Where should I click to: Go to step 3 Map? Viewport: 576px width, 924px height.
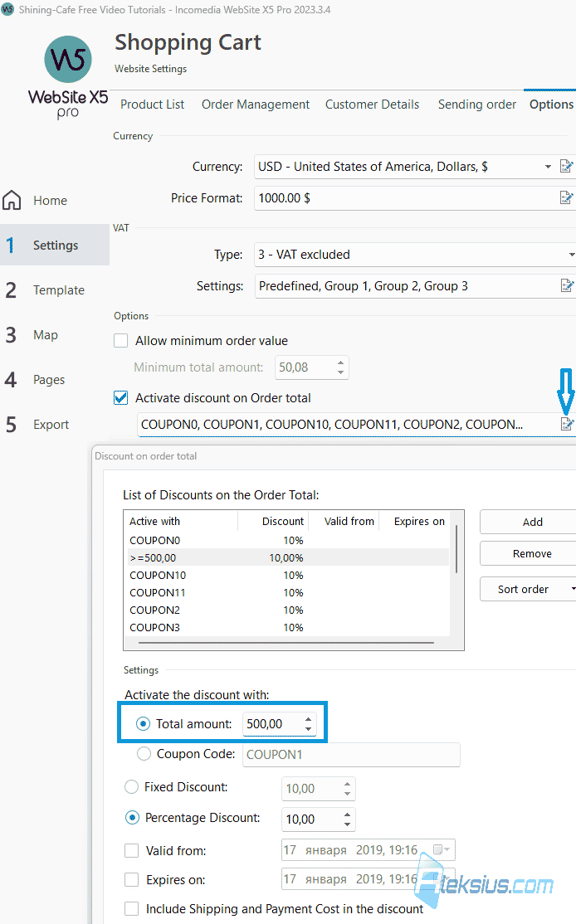click(55, 335)
